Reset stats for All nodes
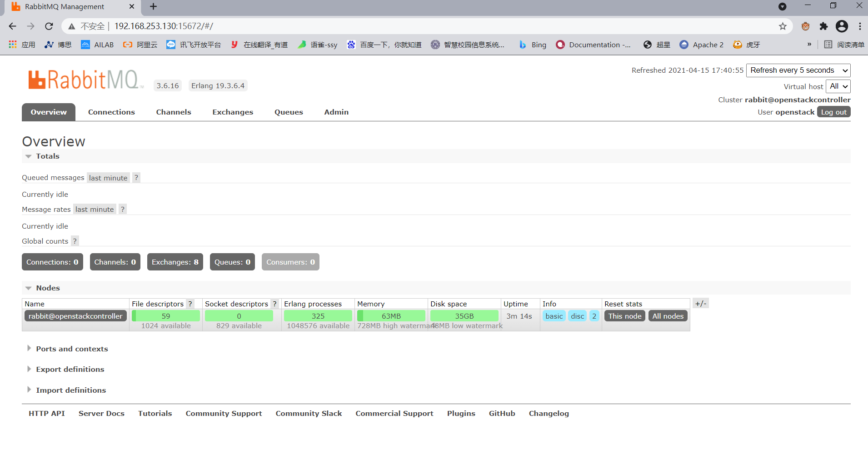Viewport: 868px width, 450px height. [668, 316]
